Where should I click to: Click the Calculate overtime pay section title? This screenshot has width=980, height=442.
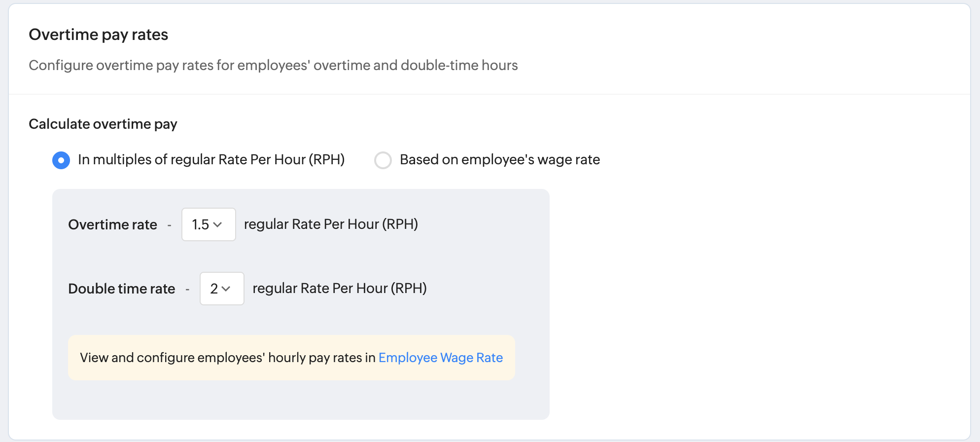click(x=103, y=124)
